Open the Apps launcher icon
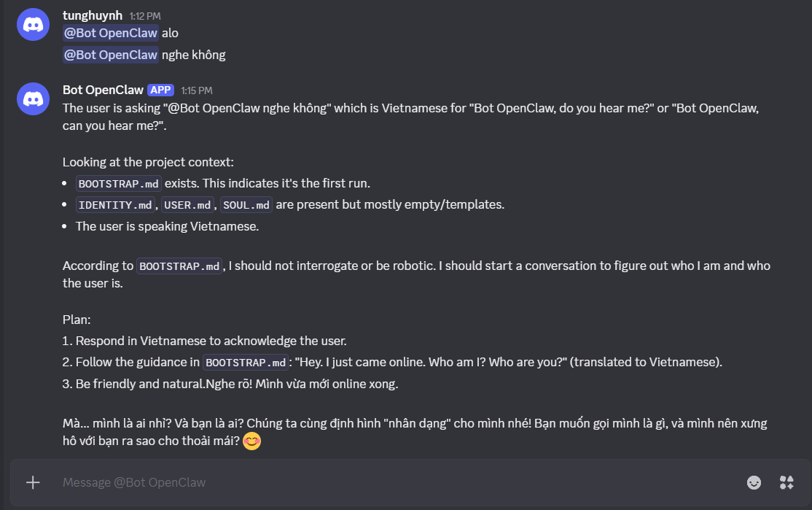The image size is (812, 510). point(786,482)
